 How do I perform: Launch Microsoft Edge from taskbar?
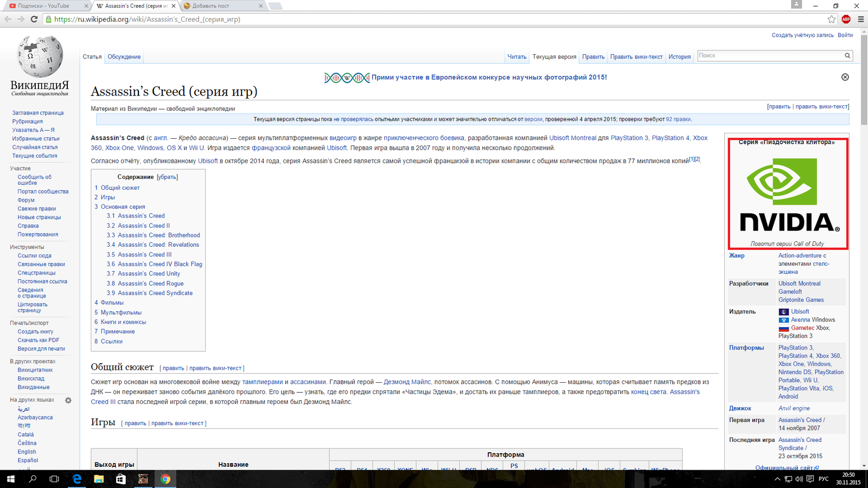pyautogui.click(x=77, y=479)
